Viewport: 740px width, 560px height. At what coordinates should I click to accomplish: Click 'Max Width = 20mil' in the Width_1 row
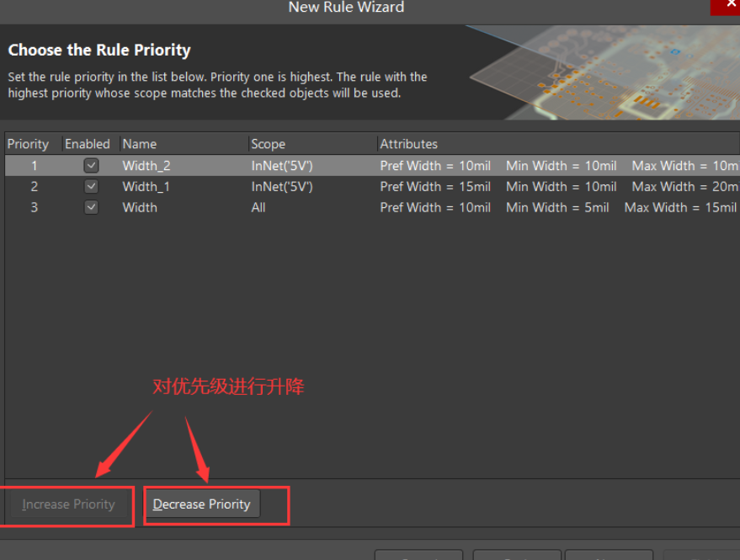(x=686, y=186)
